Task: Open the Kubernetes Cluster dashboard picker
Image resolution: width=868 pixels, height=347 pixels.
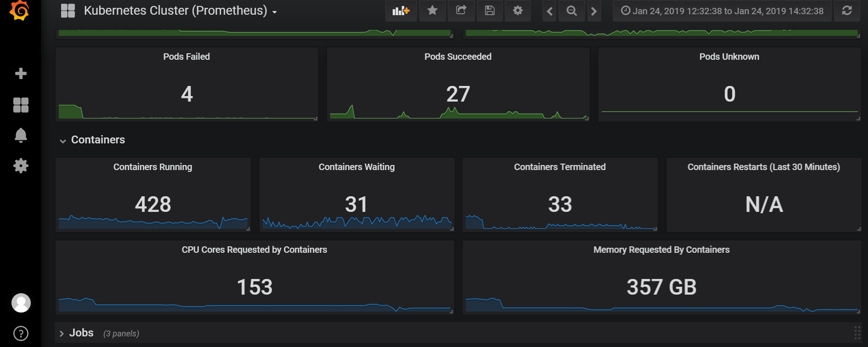Action: 180,11
